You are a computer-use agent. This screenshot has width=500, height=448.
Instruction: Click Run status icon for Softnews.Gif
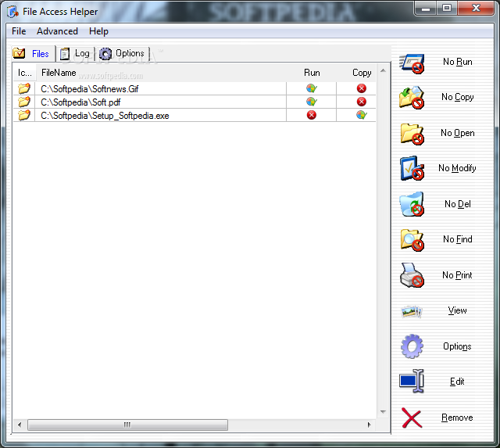pos(311,88)
